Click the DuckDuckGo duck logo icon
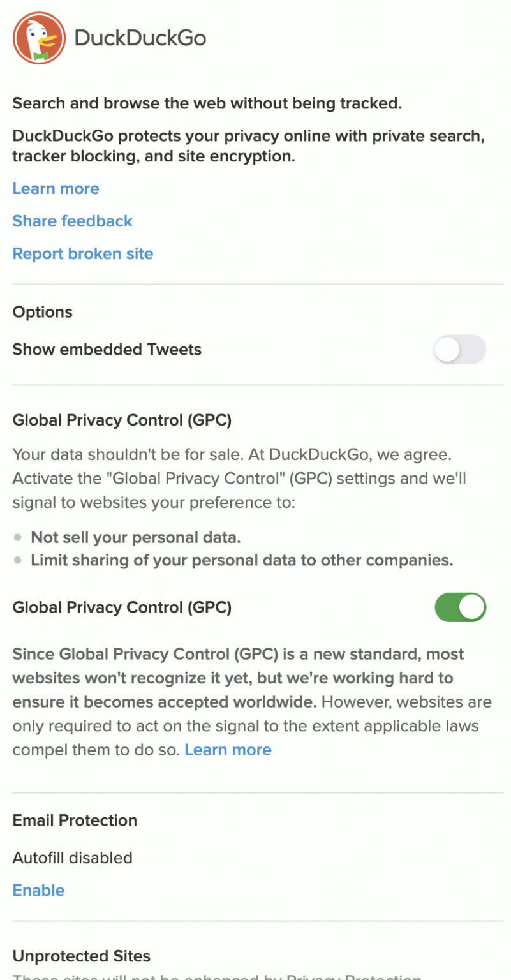Image resolution: width=511 pixels, height=980 pixels. tap(38, 38)
